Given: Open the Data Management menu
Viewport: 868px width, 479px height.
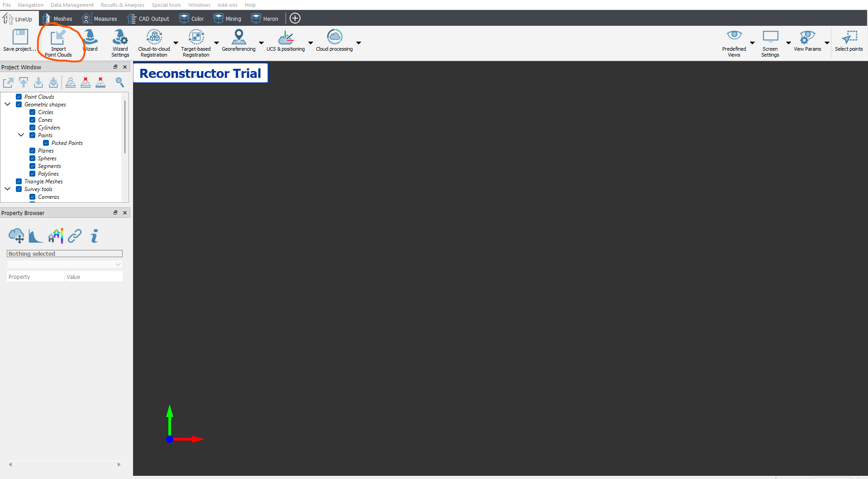Looking at the screenshot, I should click(x=72, y=5).
